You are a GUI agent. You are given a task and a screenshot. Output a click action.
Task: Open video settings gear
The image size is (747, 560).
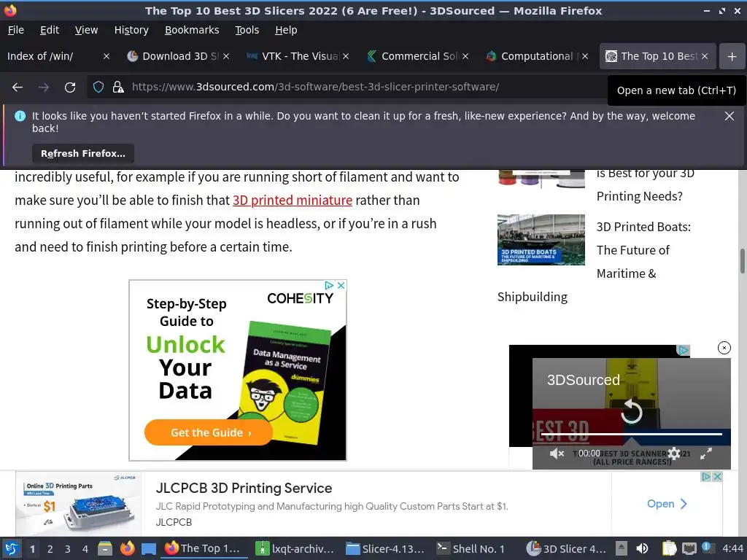tap(673, 454)
